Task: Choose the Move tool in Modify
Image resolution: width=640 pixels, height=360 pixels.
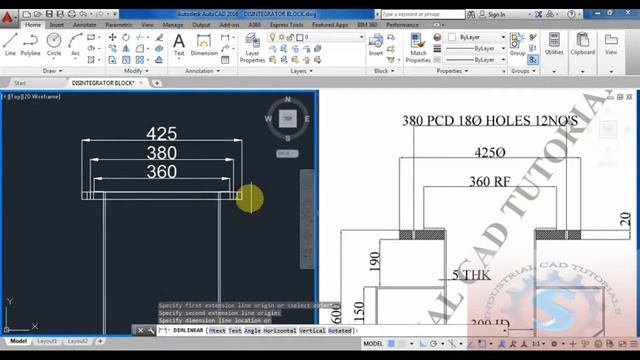Action: (112, 37)
